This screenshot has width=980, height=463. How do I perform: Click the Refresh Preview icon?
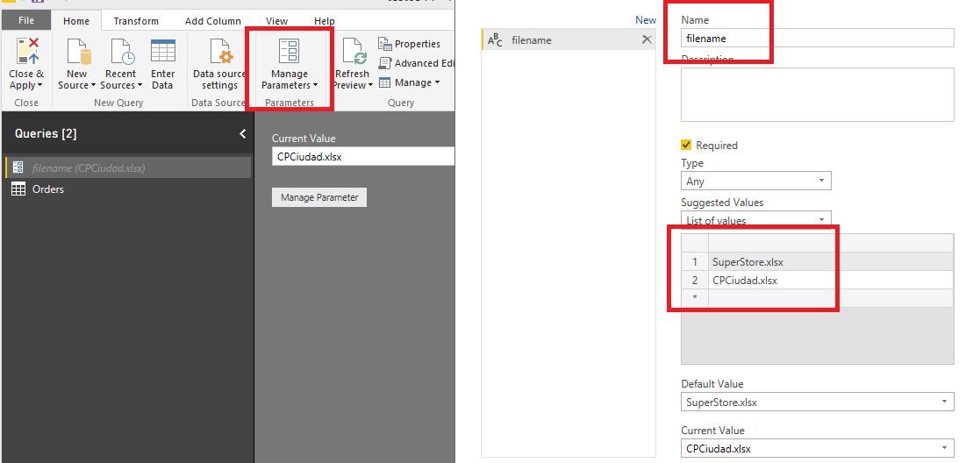click(354, 51)
